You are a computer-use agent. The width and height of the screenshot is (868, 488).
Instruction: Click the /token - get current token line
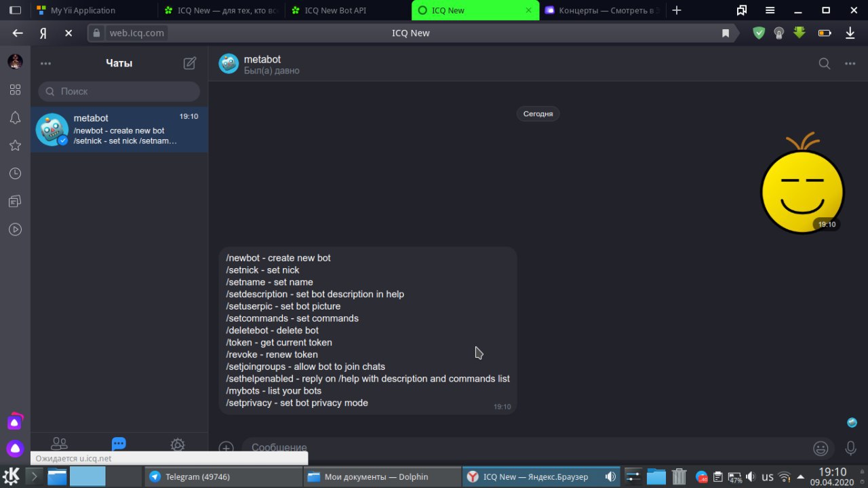coord(279,343)
